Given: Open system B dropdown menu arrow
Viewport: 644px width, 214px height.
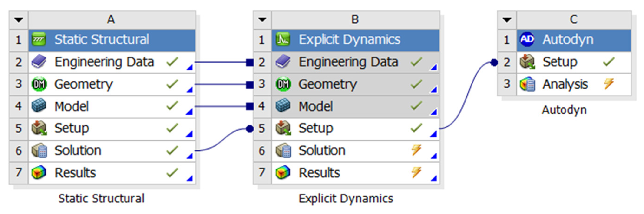Looking at the screenshot, I should 262,20.
